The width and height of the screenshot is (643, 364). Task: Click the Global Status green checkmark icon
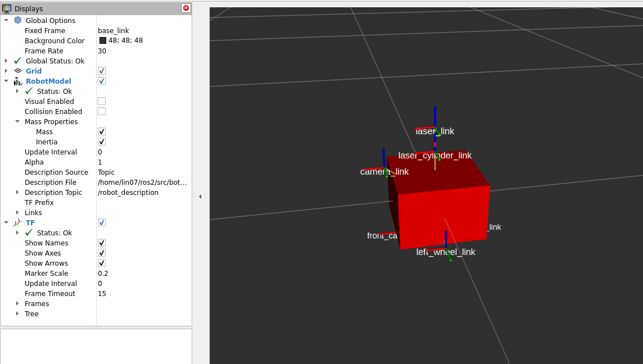click(17, 61)
